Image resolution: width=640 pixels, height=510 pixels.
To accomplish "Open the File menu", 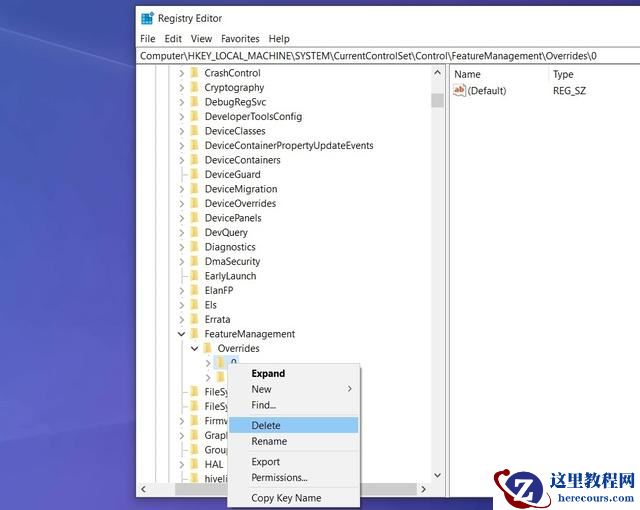I will [147, 39].
